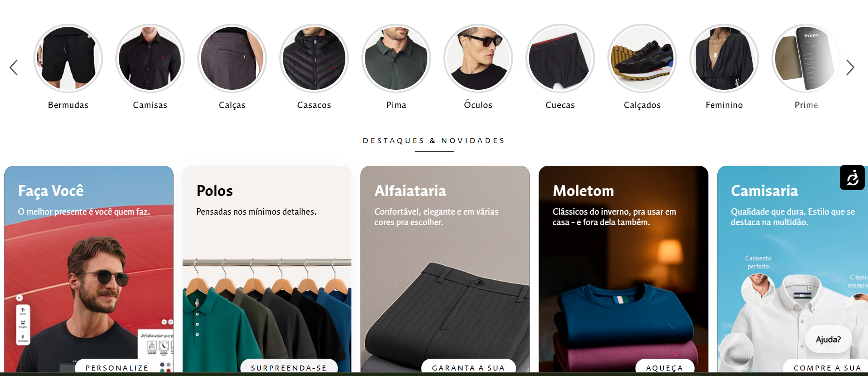Open the Prime category circle
Screen dimensions: 868x376
click(806, 58)
